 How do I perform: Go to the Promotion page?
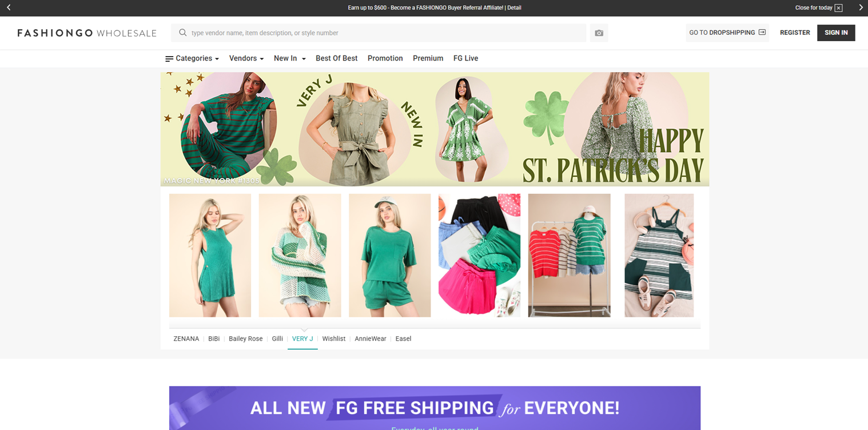pos(385,58)
